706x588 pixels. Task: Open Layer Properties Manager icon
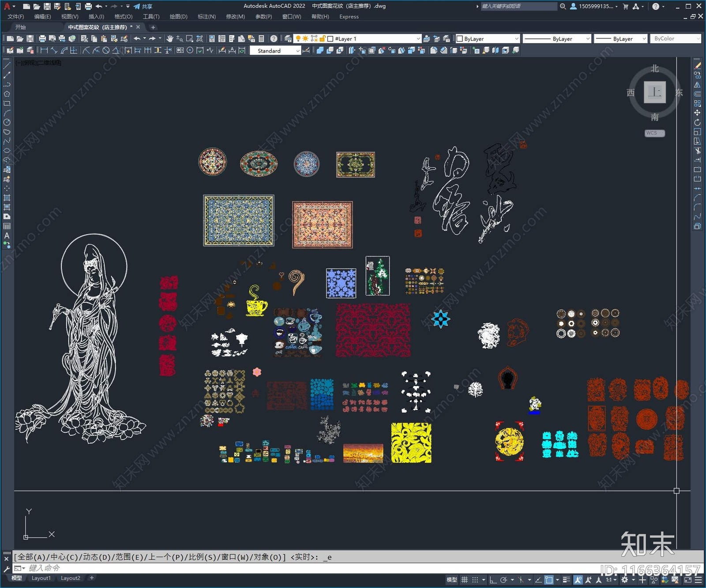pos(288,39)
